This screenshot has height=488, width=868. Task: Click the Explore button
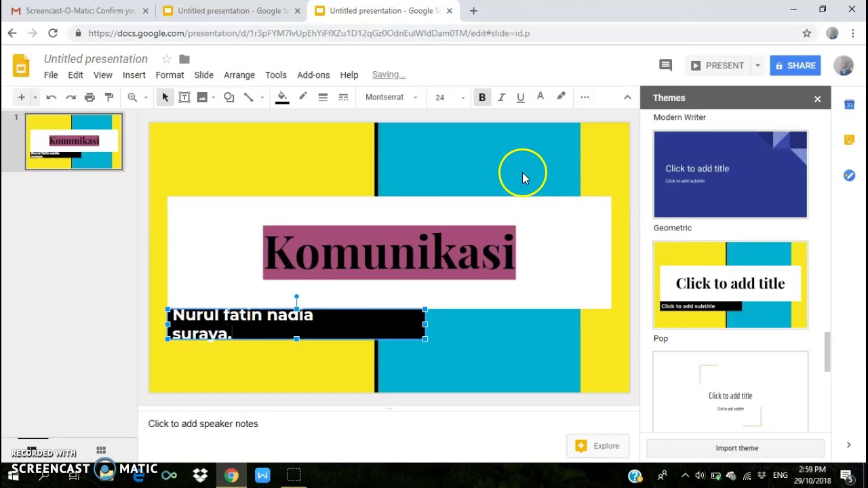(x=597, y=446)
